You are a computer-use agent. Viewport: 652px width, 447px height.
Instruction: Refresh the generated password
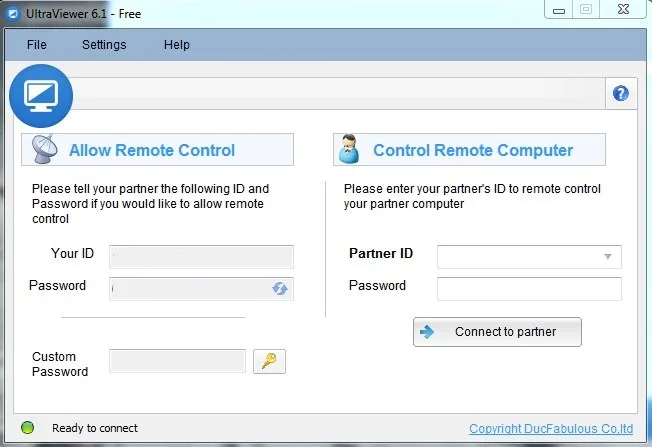[x=280, y=289]
